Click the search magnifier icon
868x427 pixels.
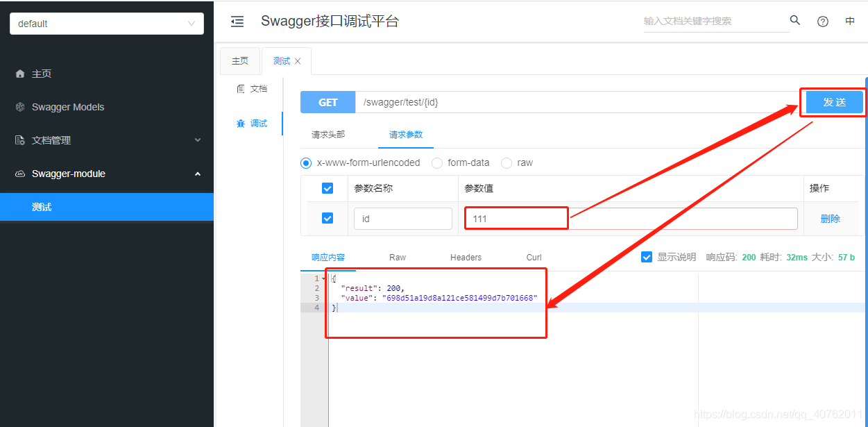pos(794,21)
